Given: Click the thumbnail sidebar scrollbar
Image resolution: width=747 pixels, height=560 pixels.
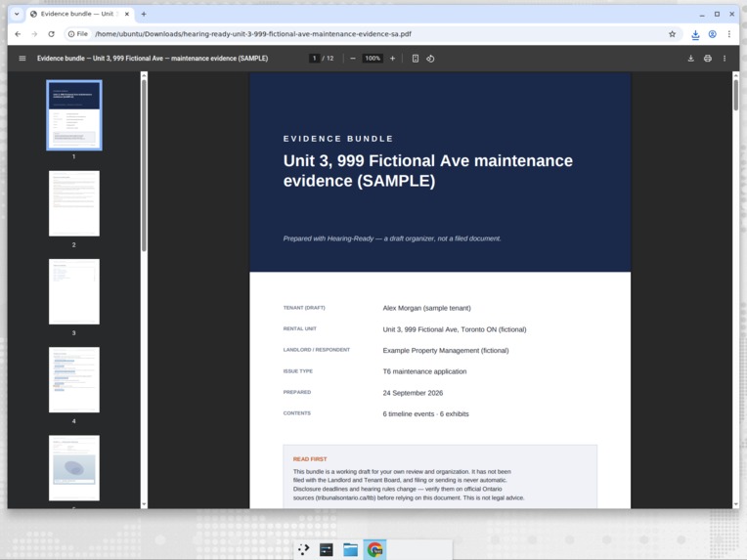Looking at the screenshot, I should point(144,165).
